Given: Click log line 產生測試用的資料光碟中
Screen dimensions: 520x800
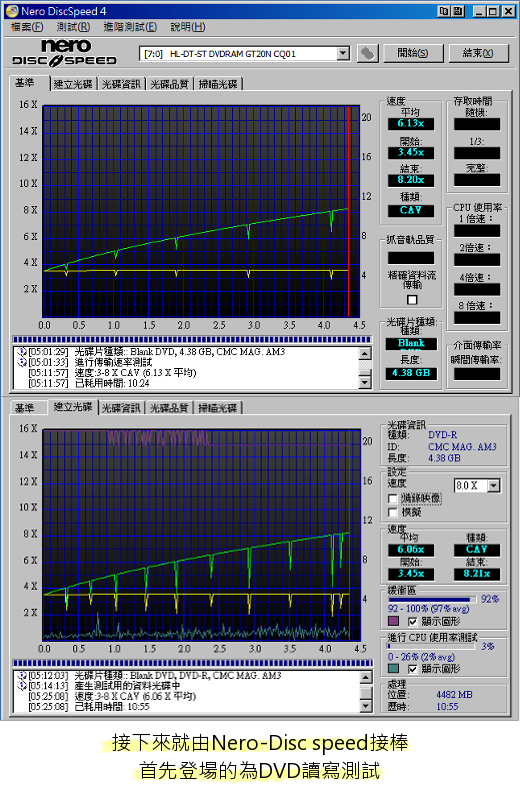Looking at the screenshot, I should tap(127, 686).
